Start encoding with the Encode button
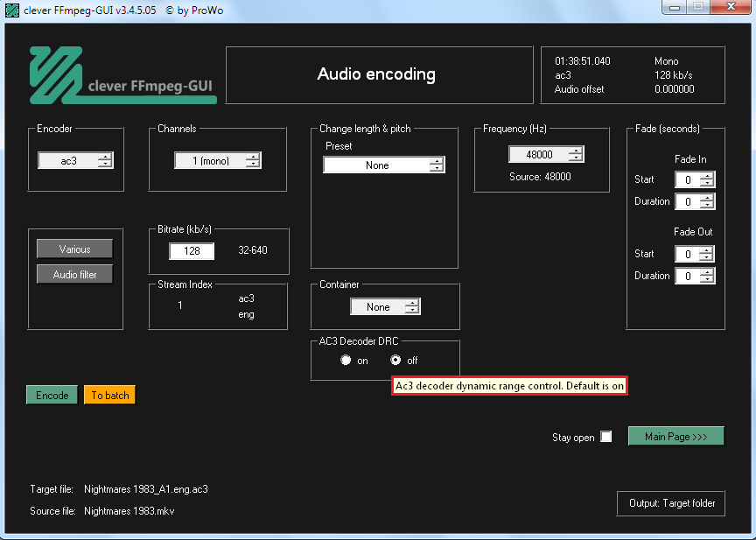The height and width of the screenshot is (540, 756). coord(52,396)
